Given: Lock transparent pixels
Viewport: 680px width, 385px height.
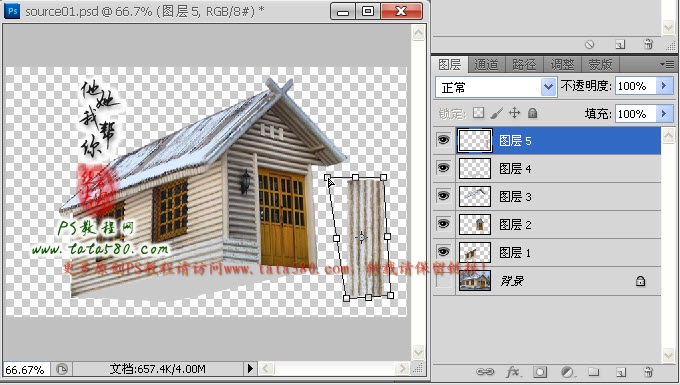Looking at the screenshot, I should 478,113.
